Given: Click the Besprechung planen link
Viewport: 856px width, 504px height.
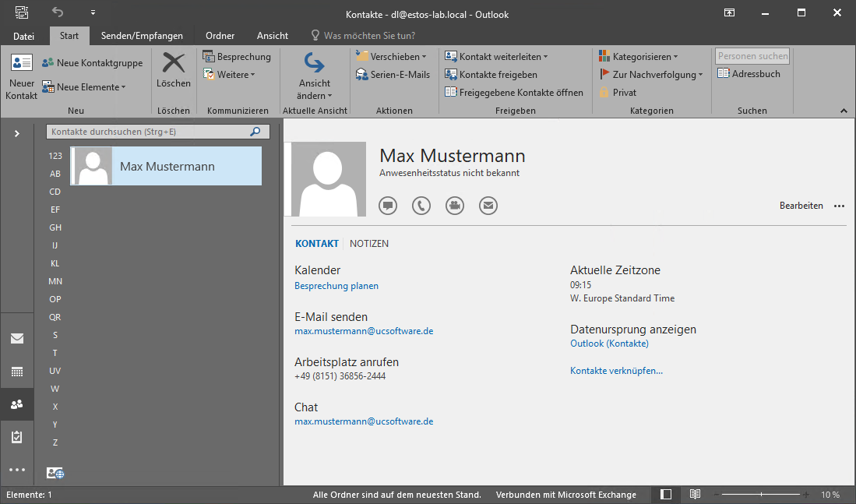Looking at the screenshot, I should click(336, 286).
